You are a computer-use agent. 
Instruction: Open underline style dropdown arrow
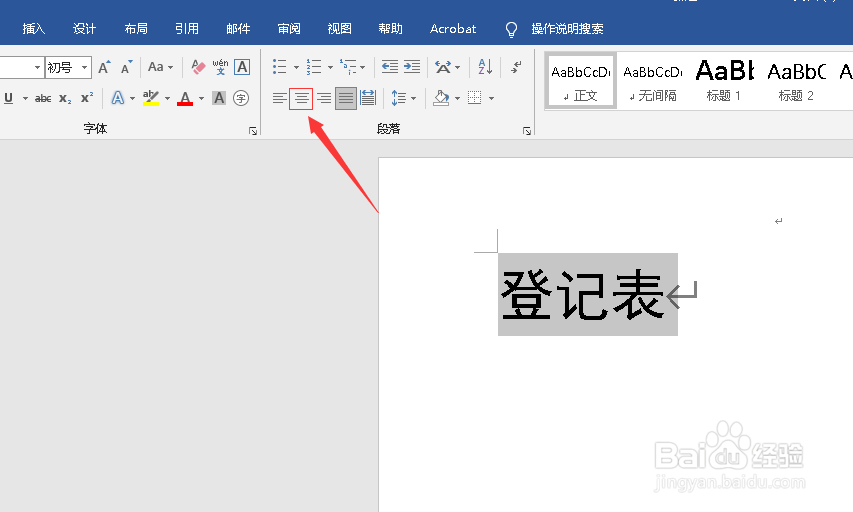tap(25, 98)
